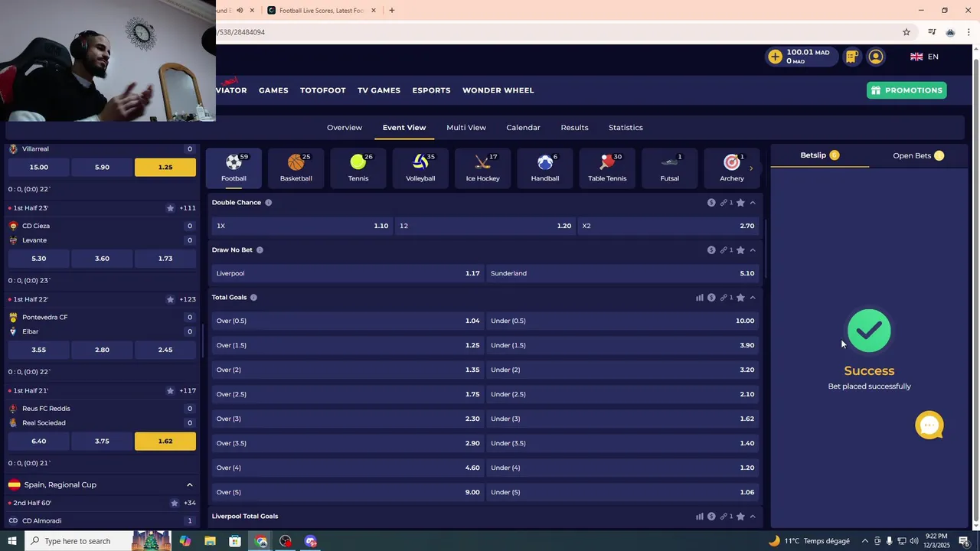Viewport: 980px width, 551px height.
Task: Show hidden system tray icons
Action: (865, 541)
